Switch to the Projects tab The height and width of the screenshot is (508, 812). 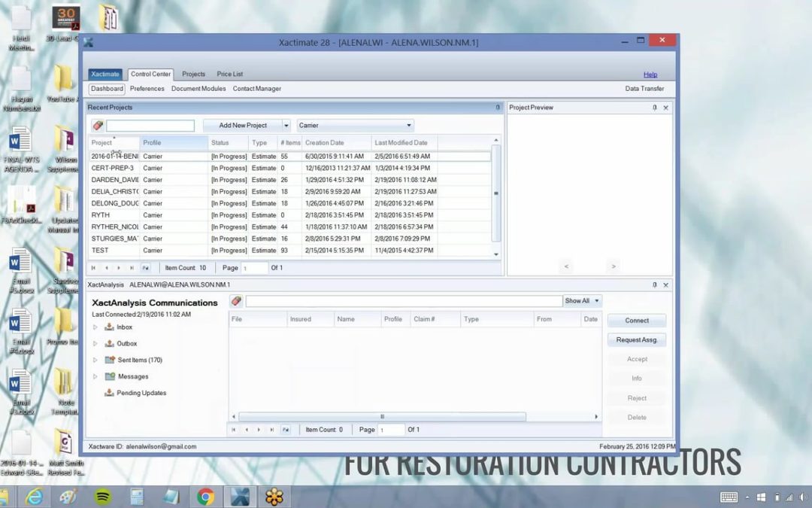pos(194,74)
